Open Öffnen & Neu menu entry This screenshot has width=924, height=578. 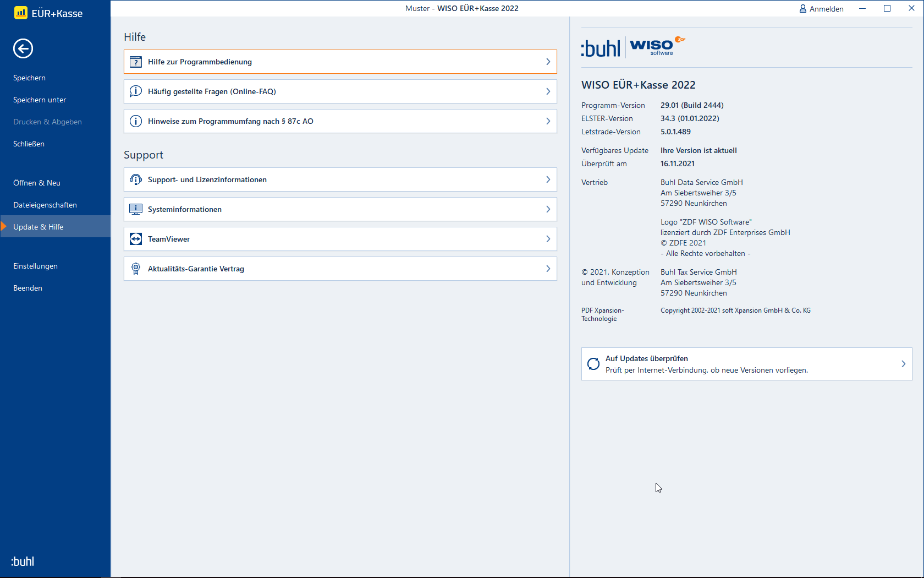pos(55,183)
